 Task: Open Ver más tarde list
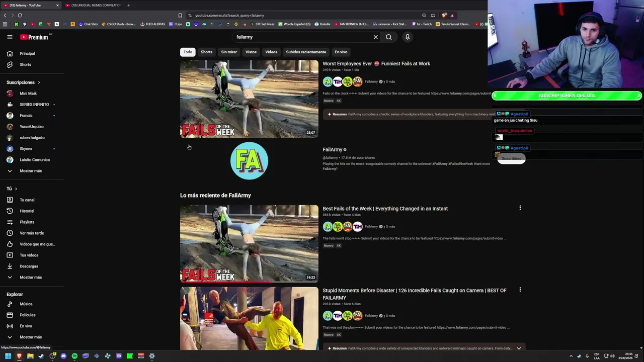click(32, 233)
